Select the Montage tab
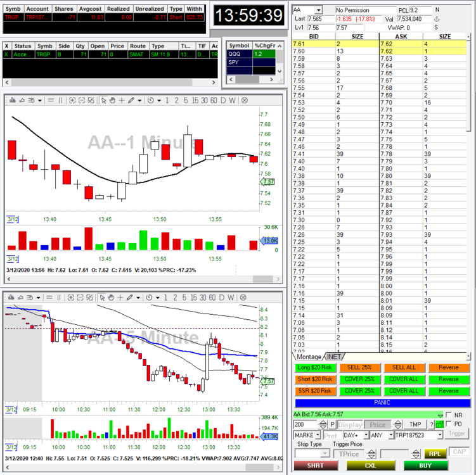 (309, 357)
